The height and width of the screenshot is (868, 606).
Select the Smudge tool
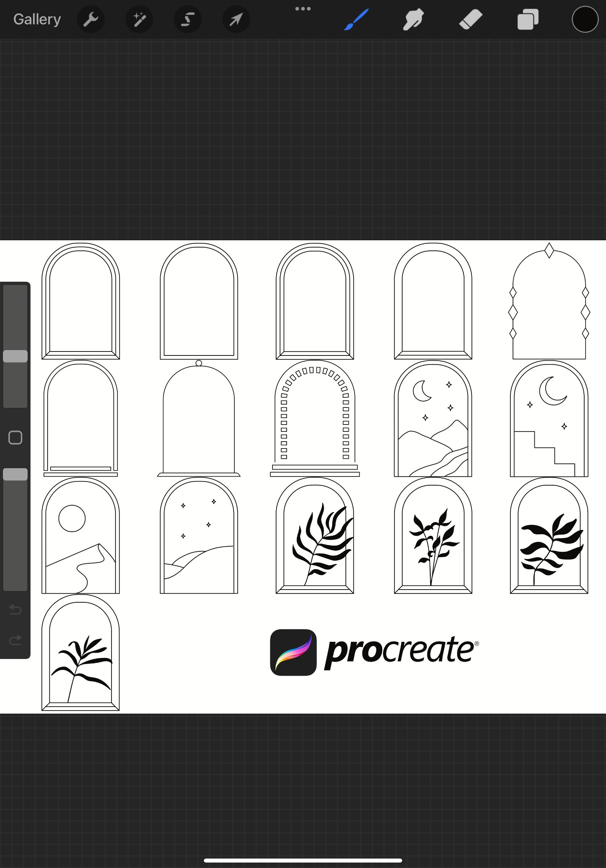(x=413, y=19)
